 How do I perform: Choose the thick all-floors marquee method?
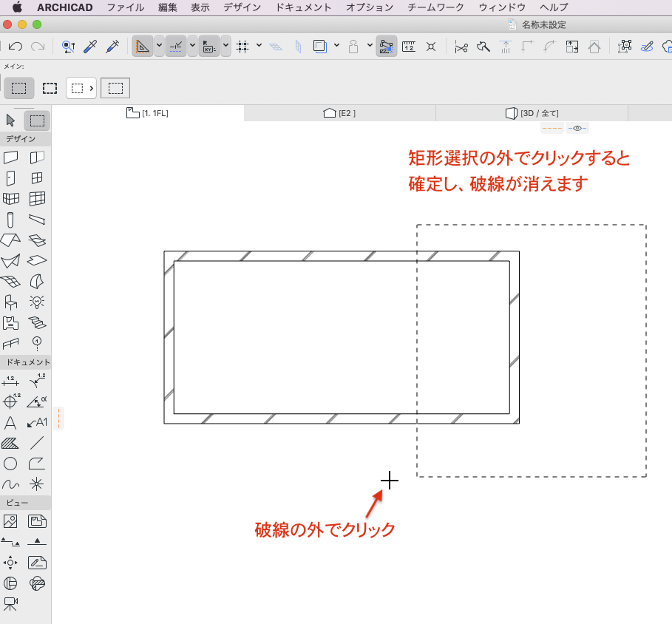50,88
